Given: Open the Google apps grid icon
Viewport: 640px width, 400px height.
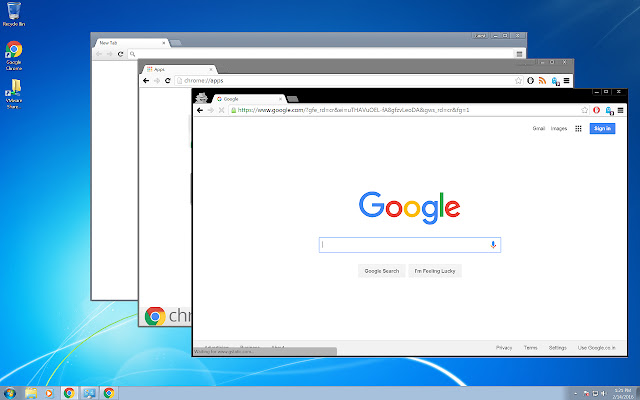Looking at the screenshot, I should (x=578, y=129).
